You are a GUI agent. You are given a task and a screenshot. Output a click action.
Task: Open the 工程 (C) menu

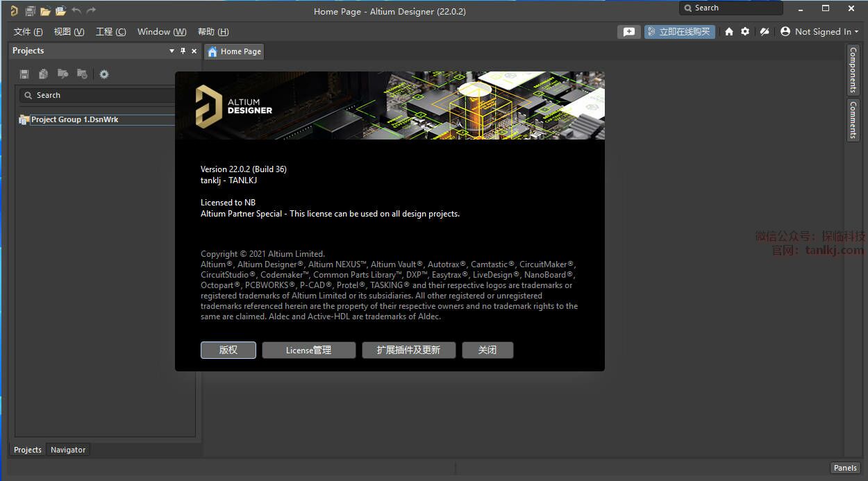pos(111,32)
